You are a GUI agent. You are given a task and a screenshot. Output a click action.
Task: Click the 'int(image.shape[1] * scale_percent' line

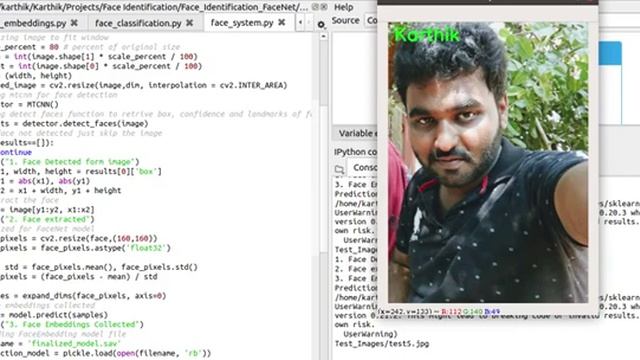point(99,57)
